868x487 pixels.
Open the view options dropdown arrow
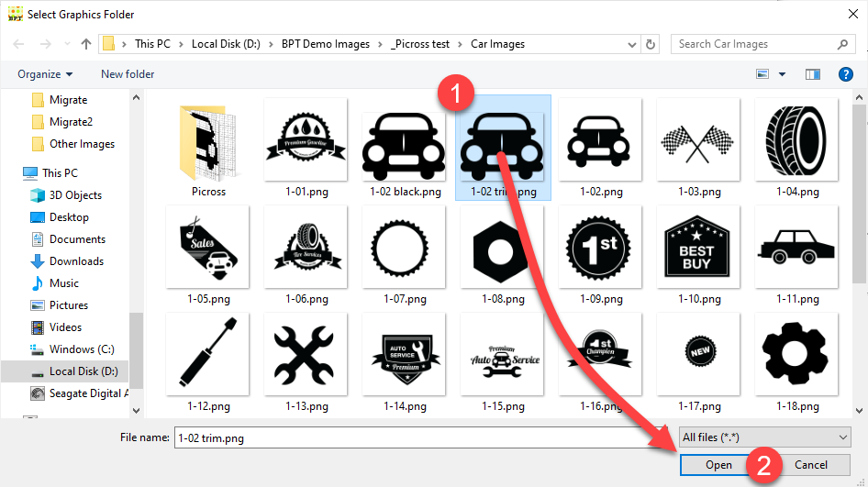tap(783, 74)
